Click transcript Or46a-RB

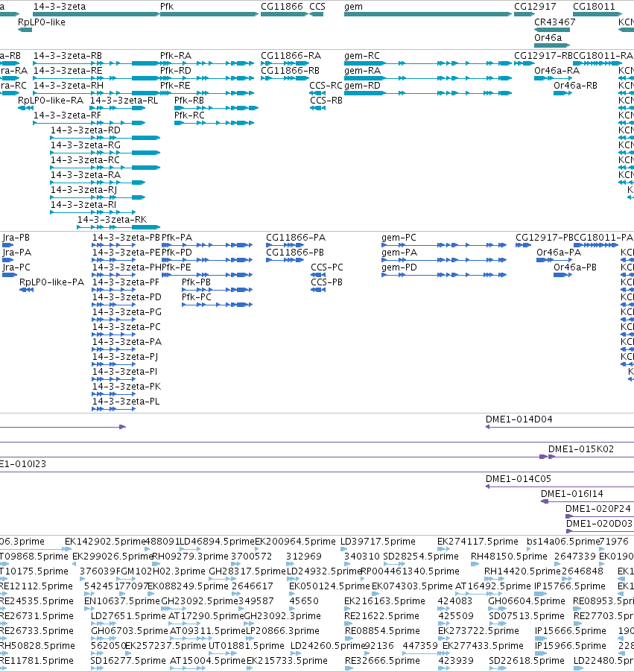pyautogui.click(x=575, y=86)
